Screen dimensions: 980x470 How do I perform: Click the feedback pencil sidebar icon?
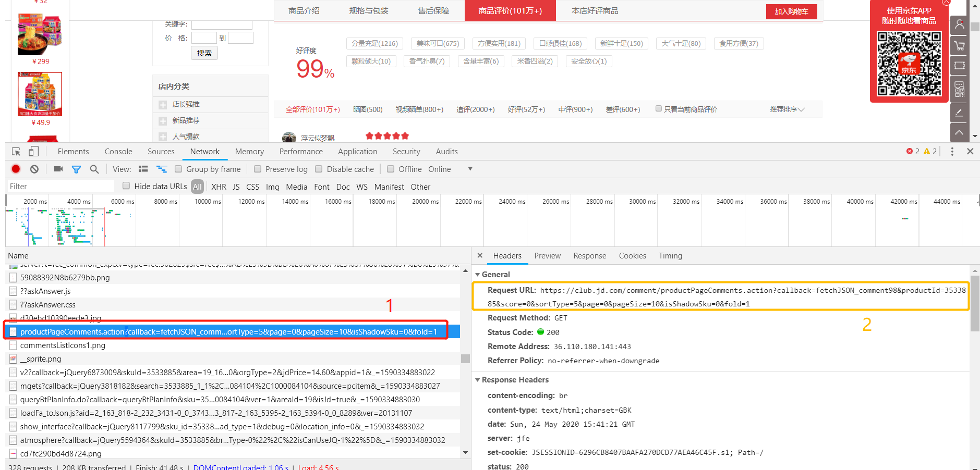click(x=960, y=113)
